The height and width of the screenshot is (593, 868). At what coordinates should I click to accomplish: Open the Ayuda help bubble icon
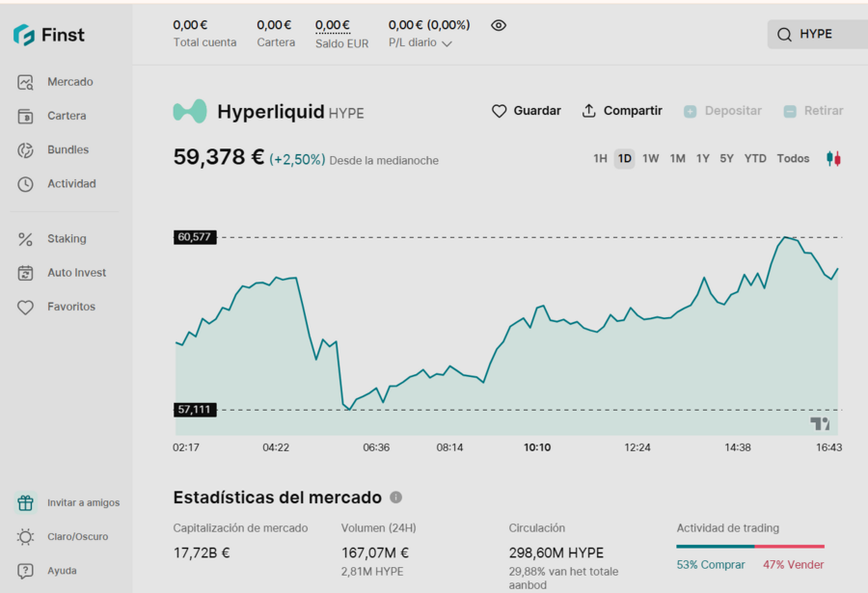[25, 571]
